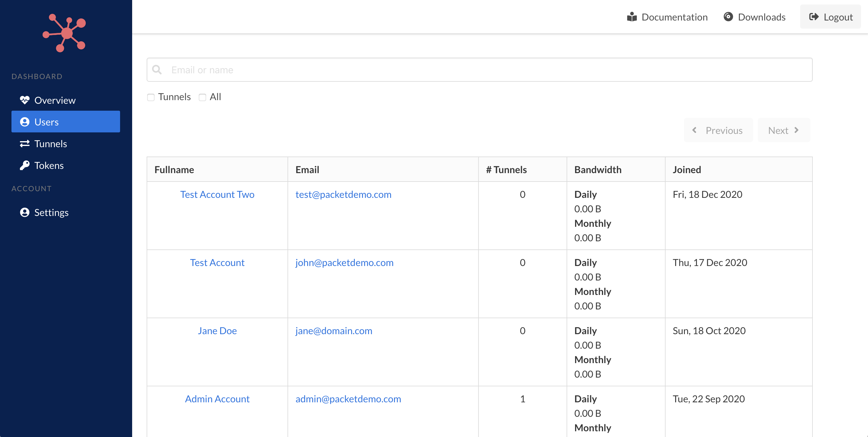Click the Tue, 22 Sep 2020 joined date
868x437 pixels.
pos(709,399)
